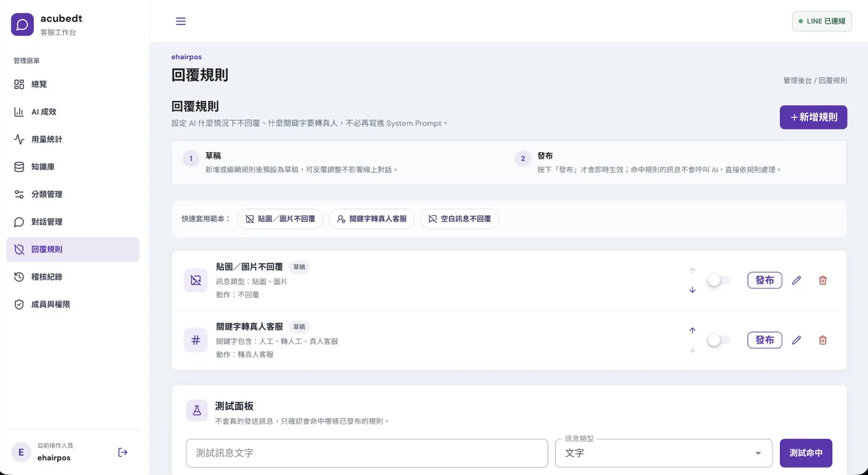Focus the 測試訊息文字 input field
The height and width of the screenshot is (475, 868).
pos(367,453)
